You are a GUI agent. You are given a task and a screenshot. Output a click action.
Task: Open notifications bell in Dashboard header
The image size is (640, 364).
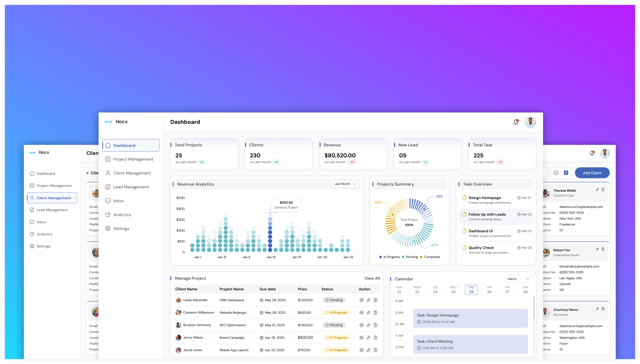coord(516,122)
